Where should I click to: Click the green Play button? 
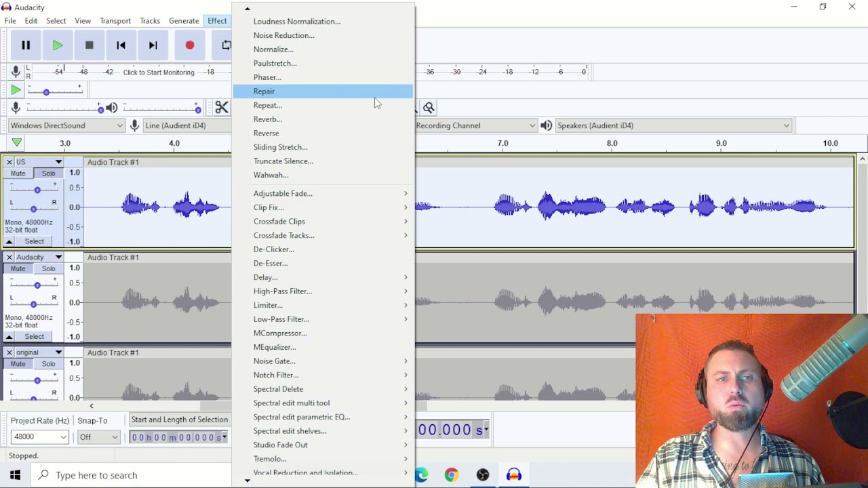pos(58,45)
